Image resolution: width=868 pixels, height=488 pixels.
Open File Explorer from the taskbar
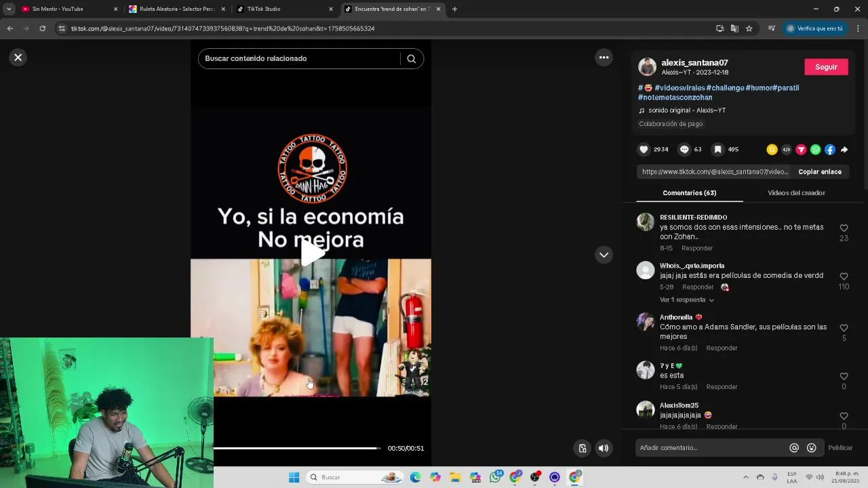tap(455, 477)
